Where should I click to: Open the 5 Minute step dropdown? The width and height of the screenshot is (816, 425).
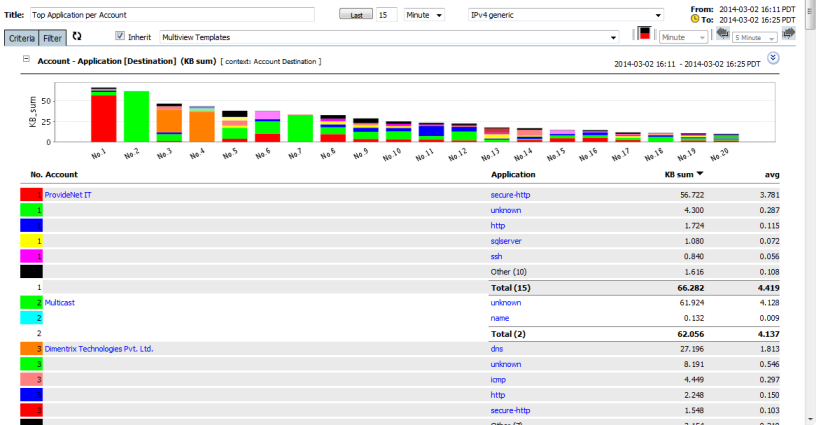pos(755,37)
